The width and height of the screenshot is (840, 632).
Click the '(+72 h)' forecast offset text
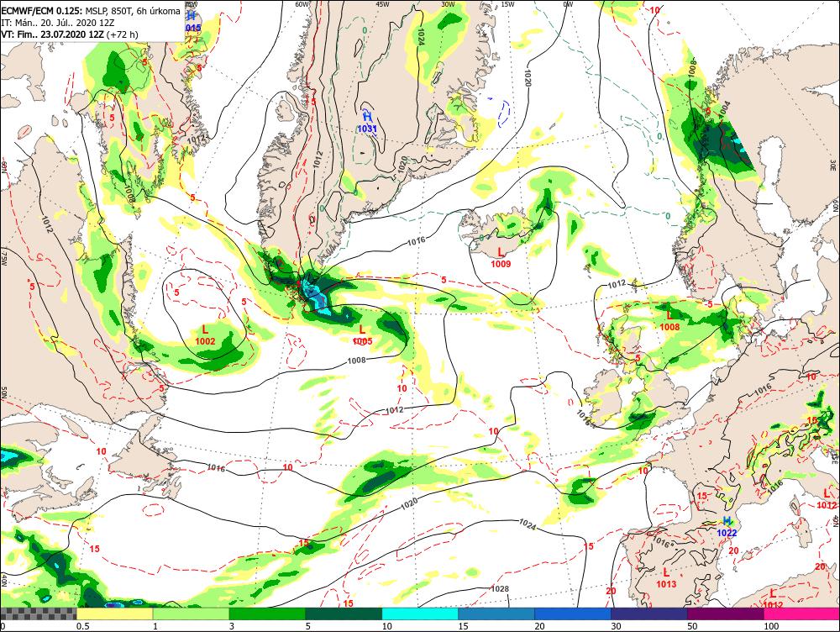coord(123,34)
